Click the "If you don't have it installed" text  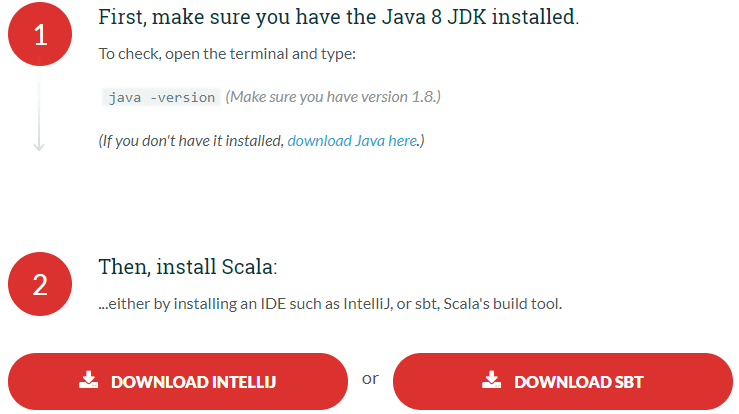coord(190,141)
